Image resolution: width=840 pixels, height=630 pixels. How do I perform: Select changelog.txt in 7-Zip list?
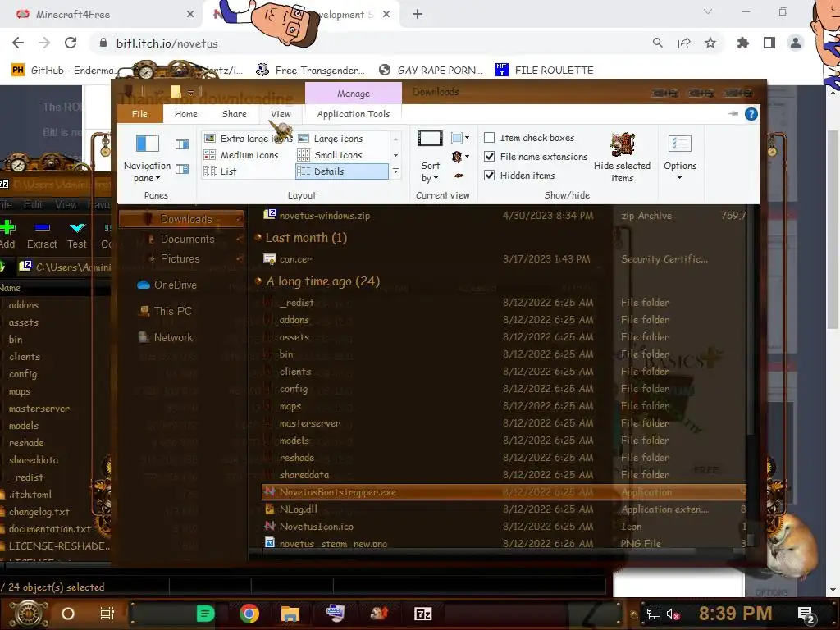(x=39, y=512)
